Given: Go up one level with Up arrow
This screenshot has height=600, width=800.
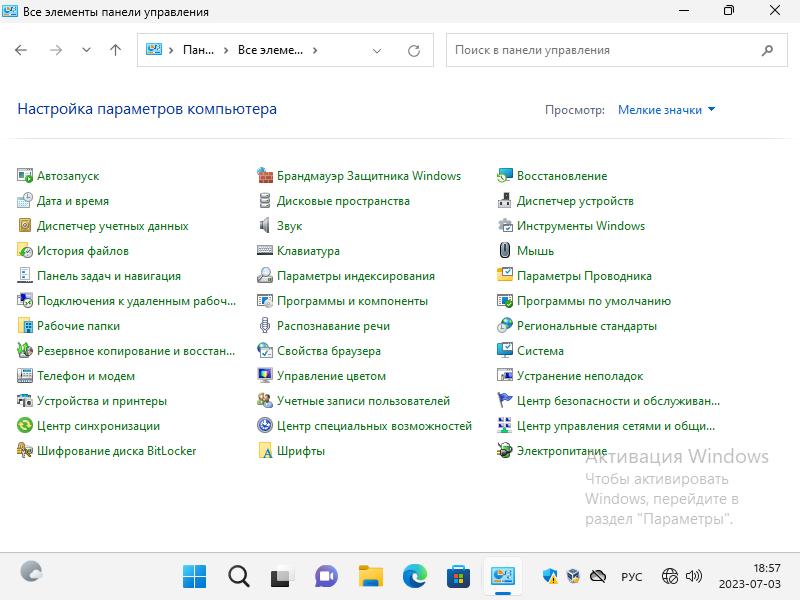Looking at the screenshot, I should pos(116,50).
